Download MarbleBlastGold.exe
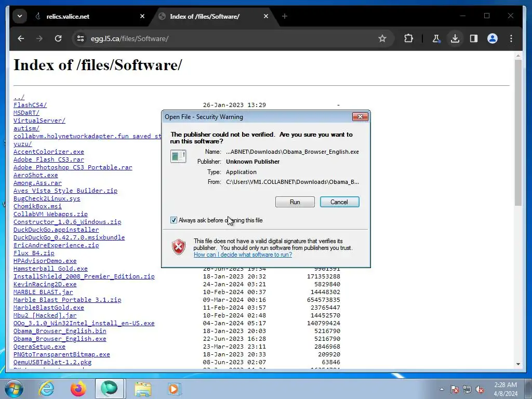The width and height of the screenshot is (532, 399). [49, 308]
